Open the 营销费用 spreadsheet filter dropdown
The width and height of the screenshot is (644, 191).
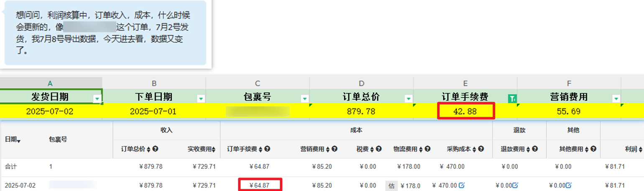click(x=616, y=98)
